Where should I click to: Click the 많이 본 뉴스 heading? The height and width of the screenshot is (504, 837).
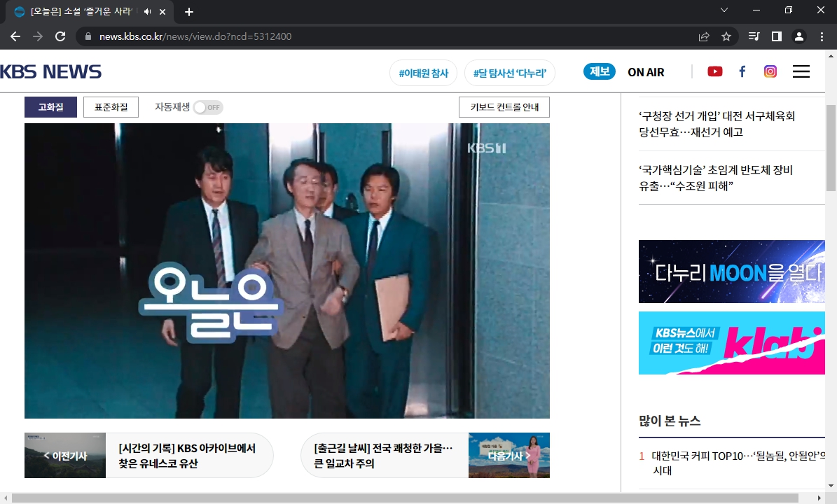[x=670, y=421]
